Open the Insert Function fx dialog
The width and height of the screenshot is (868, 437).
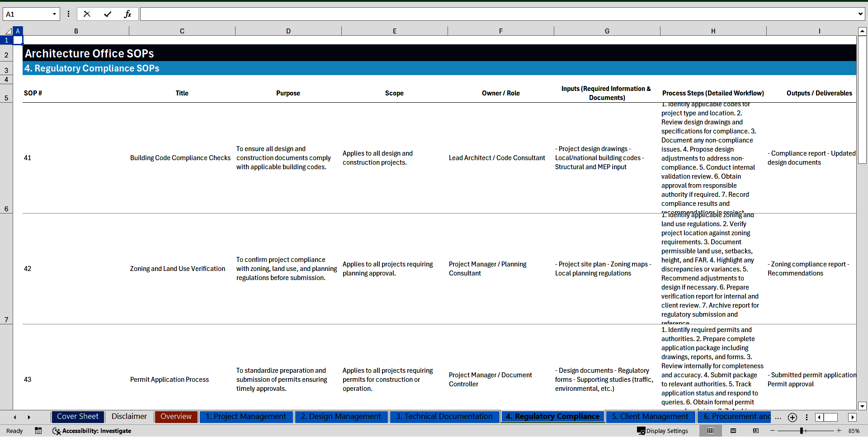tap(127, 14)
